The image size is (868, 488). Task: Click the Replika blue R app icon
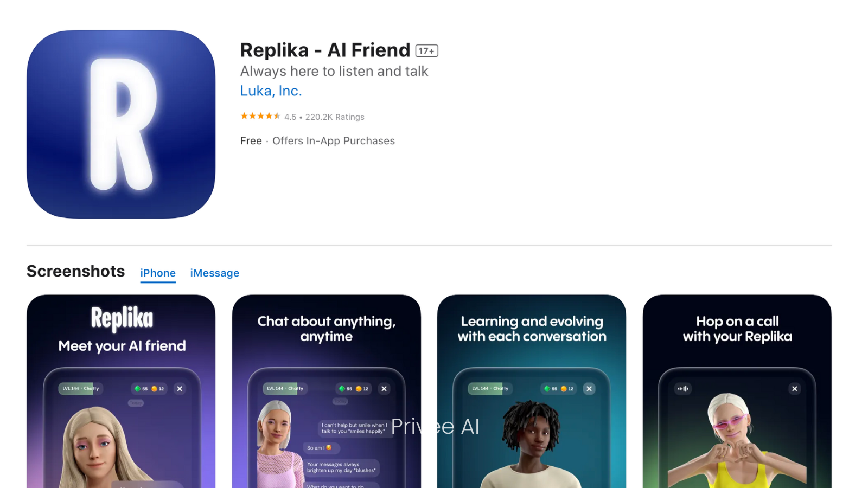[121, 124]
